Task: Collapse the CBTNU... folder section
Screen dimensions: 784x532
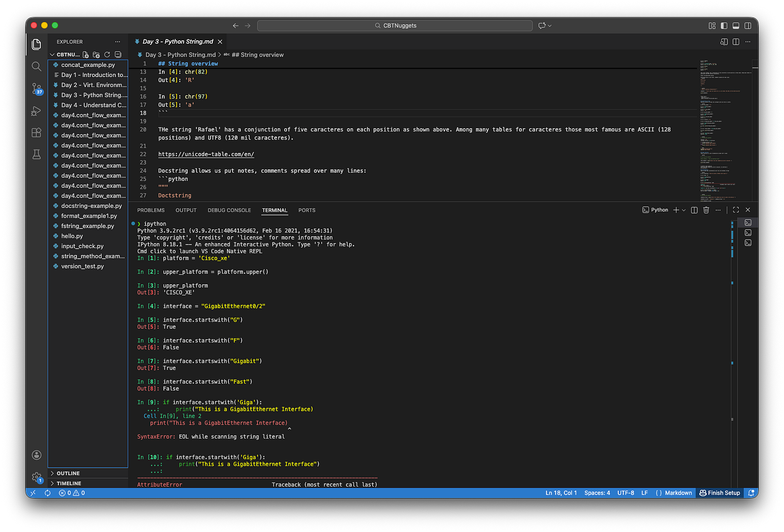Action: pyautogui.click(x=65, y=55)
